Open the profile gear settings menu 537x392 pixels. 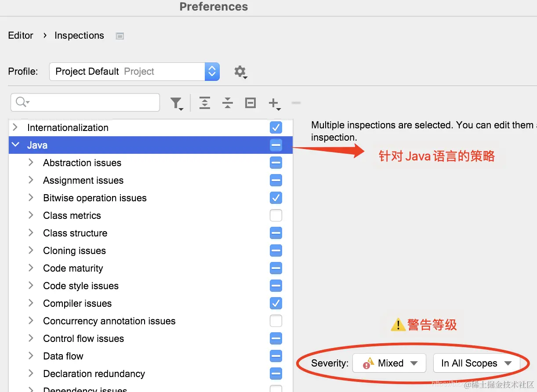point(240,72)
